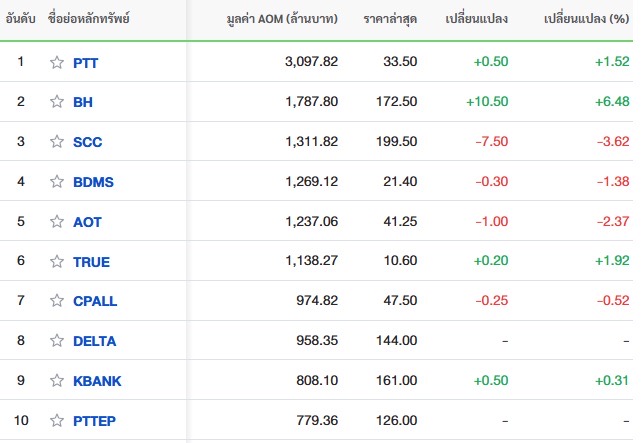
Task: Star the TRUE stock
Action: [57, 261]
